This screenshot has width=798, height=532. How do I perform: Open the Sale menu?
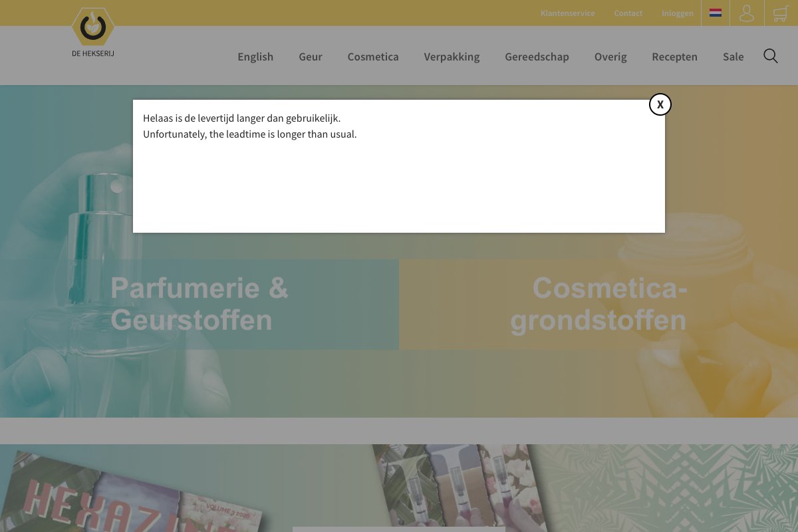coord(733,57)
